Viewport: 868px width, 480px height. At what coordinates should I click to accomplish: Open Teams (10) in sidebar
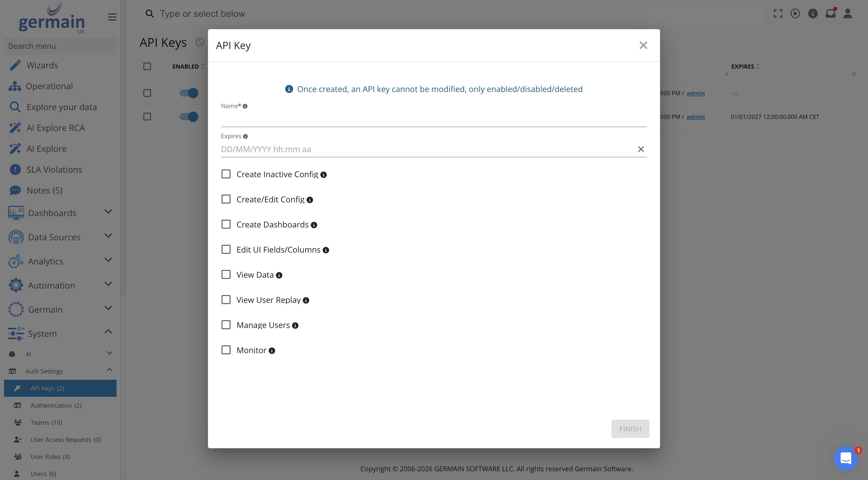click(46, 422)
